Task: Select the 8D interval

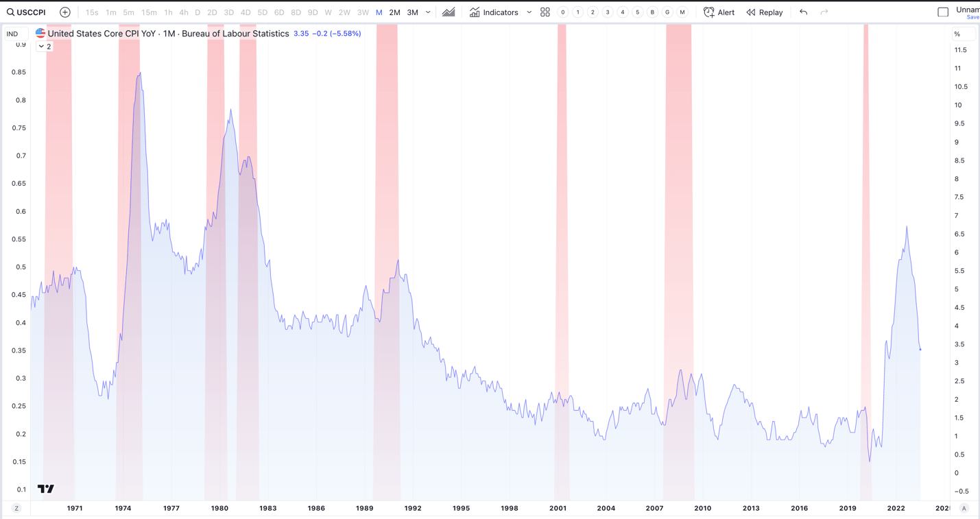Action: [296, 12]
